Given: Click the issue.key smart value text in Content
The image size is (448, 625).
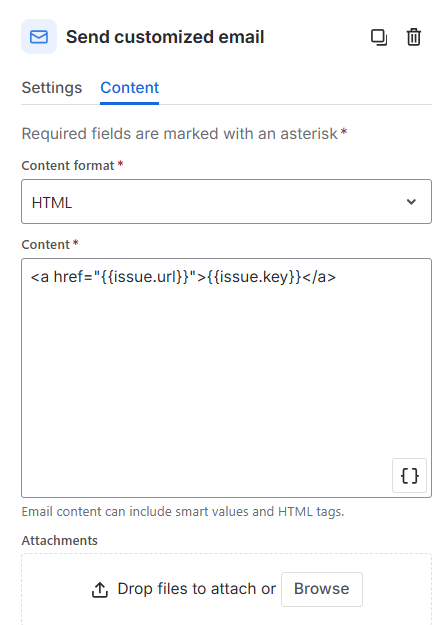Looking at the screenshot, I should 254,277.
